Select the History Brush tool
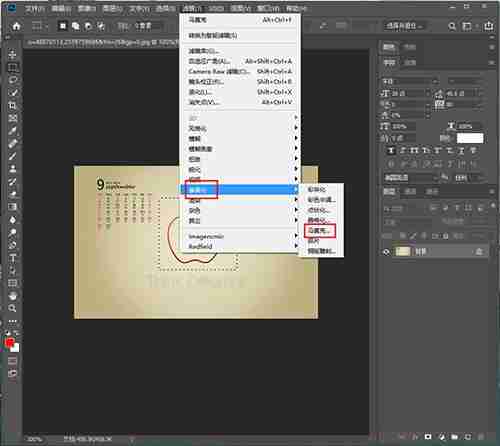This screenshot has width=500, height=446. click(x=13, y=181)
